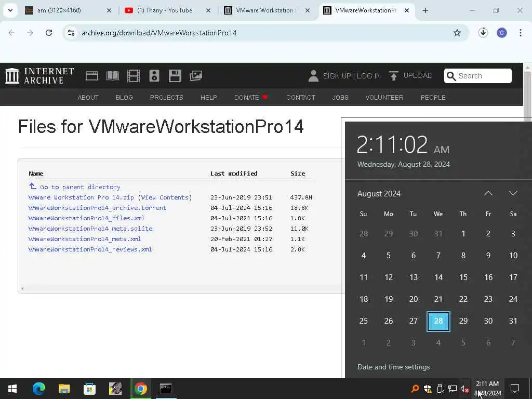The width and height of the screenshot is (532, 399).
Task: Open the Chrome profile avatar
Action: (502, 33)
